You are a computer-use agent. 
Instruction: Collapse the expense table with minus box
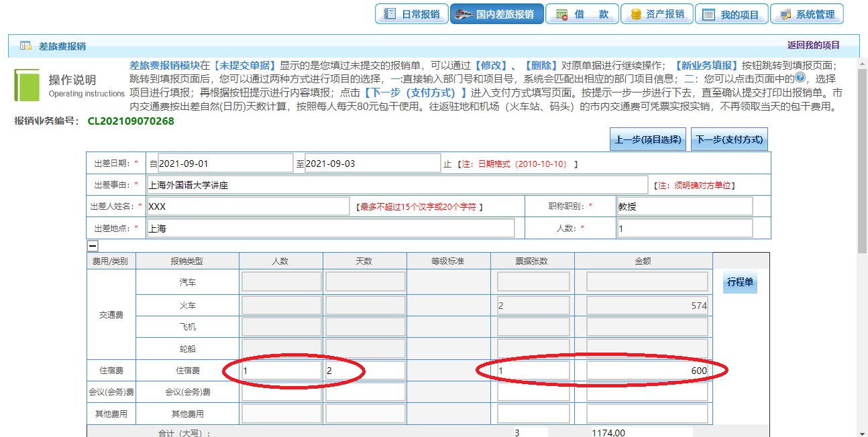[x=93, y=246]
